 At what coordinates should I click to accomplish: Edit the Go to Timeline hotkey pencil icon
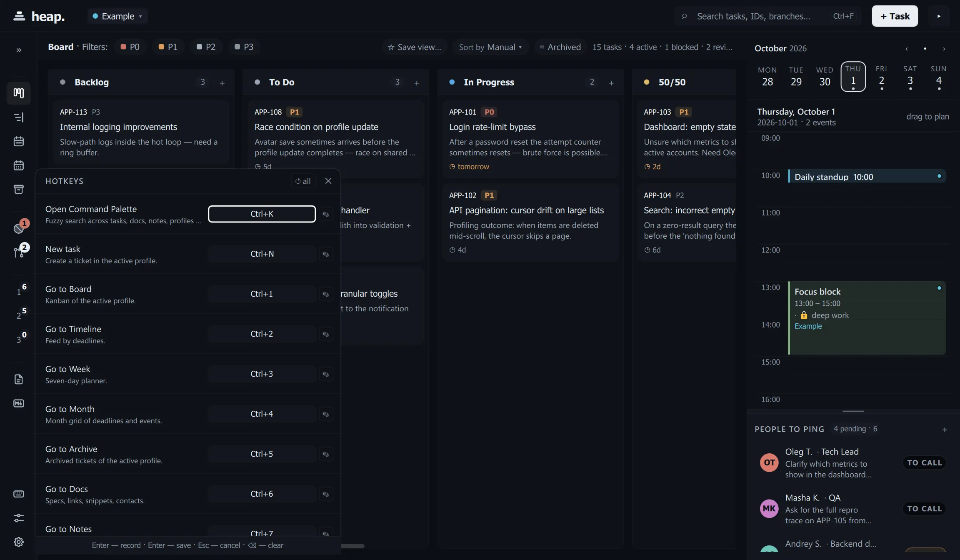pyautogui.click(x=326, y=334)
